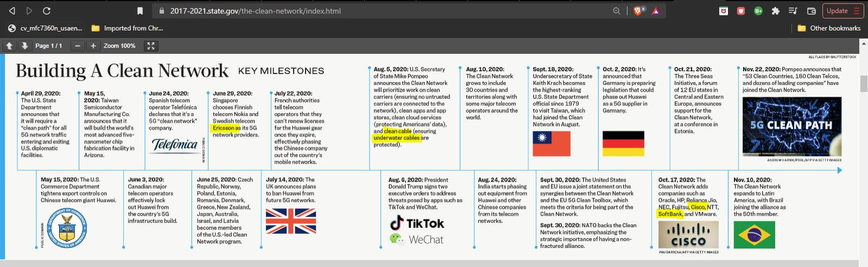
Task: Click highlighted word 'SoftBank'
Action: pyautogui.click(x=670, y=214)
